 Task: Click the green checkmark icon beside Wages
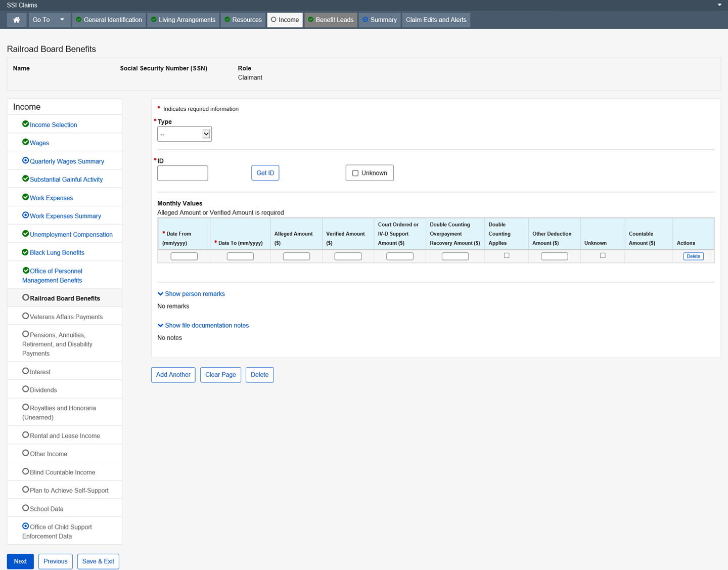[x=25, y=142]
